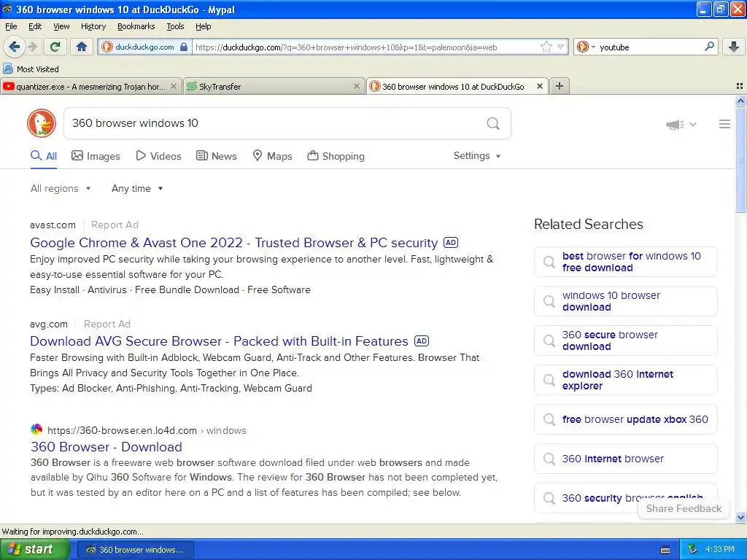Switch to the quantizer.exe YouTube tab

(90, 86)
